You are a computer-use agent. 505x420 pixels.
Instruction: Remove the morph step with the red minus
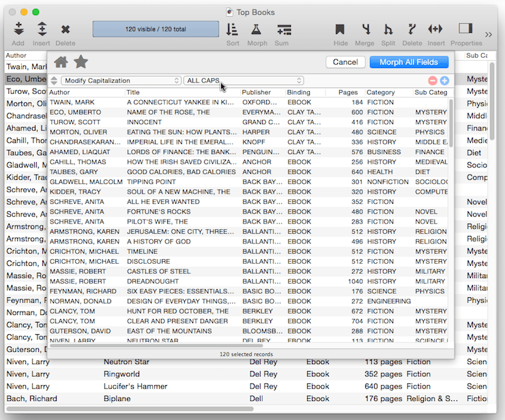pyautogui.click(x=433, y=80)
